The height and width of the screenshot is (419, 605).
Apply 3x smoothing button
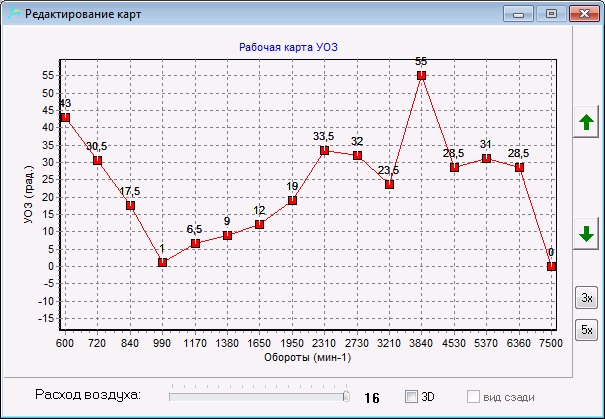[586, 298]
